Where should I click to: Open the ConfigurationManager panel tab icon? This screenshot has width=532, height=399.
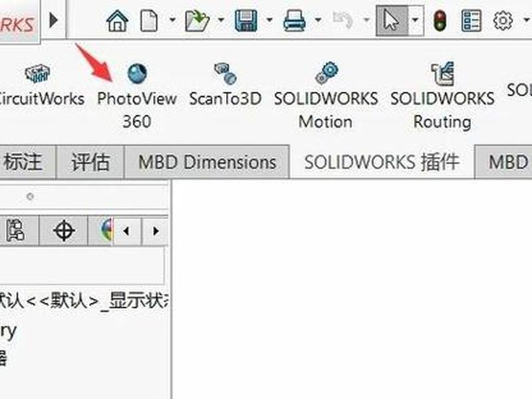pyautogui.click(x=16, y=230)
